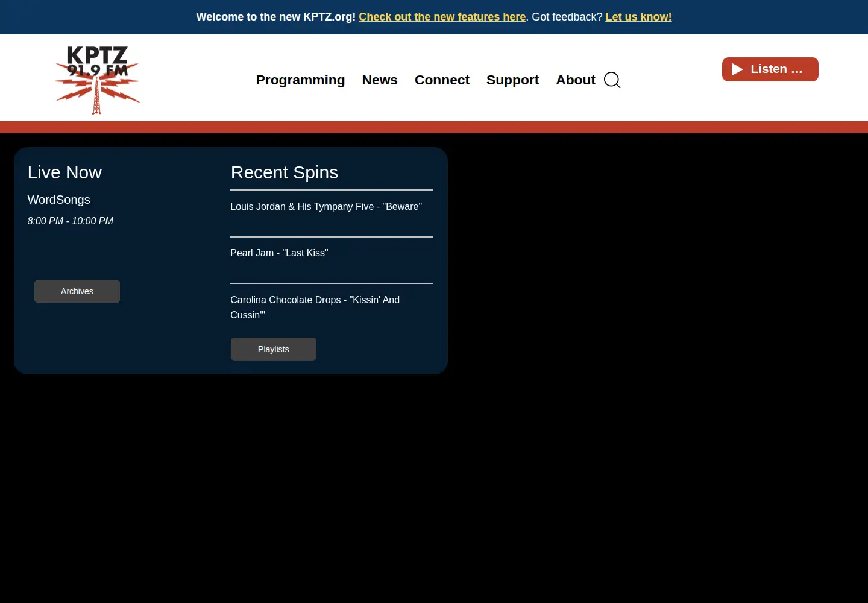
Task: Follow the 'Let us know!' feedback link
Action: tap(638, 17)
